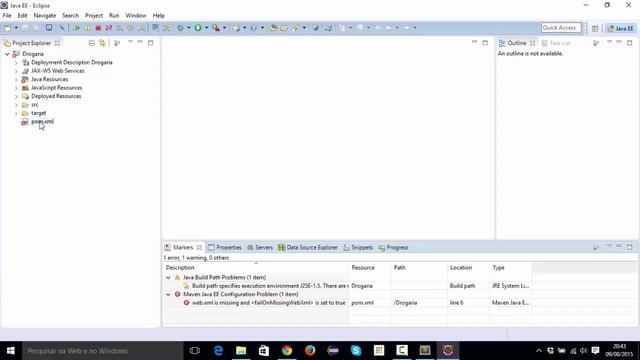
Task: Open the Help menu
Action: (159, 16)
